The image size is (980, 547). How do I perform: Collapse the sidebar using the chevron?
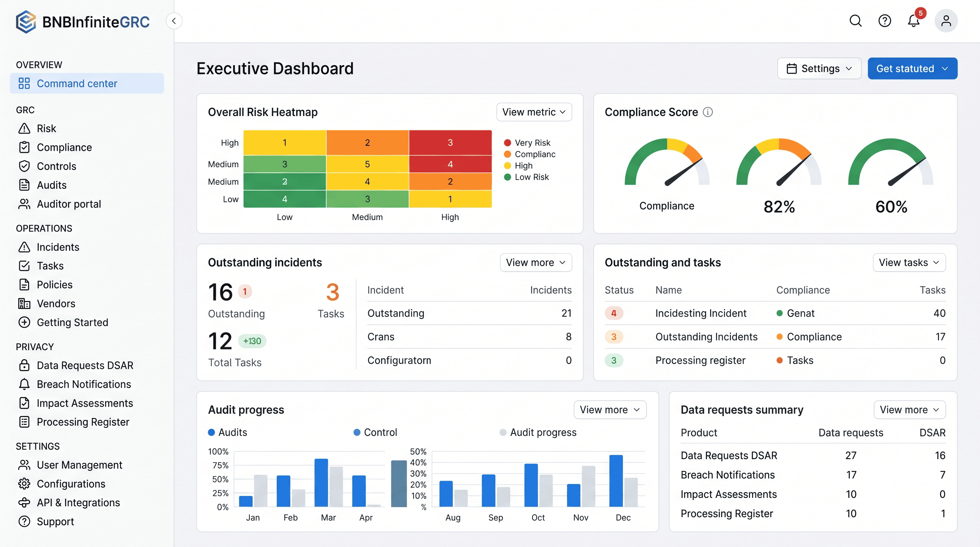click(x=174, y=21)
